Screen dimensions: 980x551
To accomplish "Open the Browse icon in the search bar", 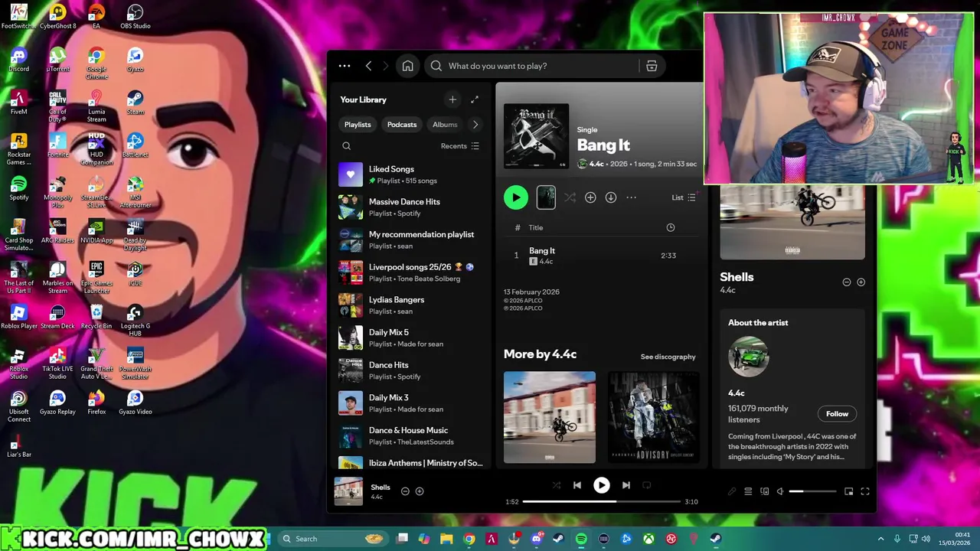I will (652, 66).
